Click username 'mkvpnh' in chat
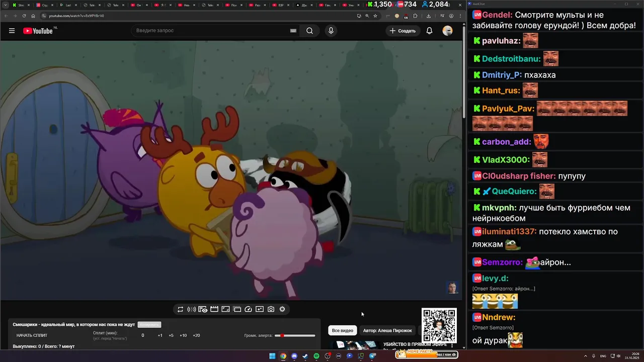 tap(499, 208)
